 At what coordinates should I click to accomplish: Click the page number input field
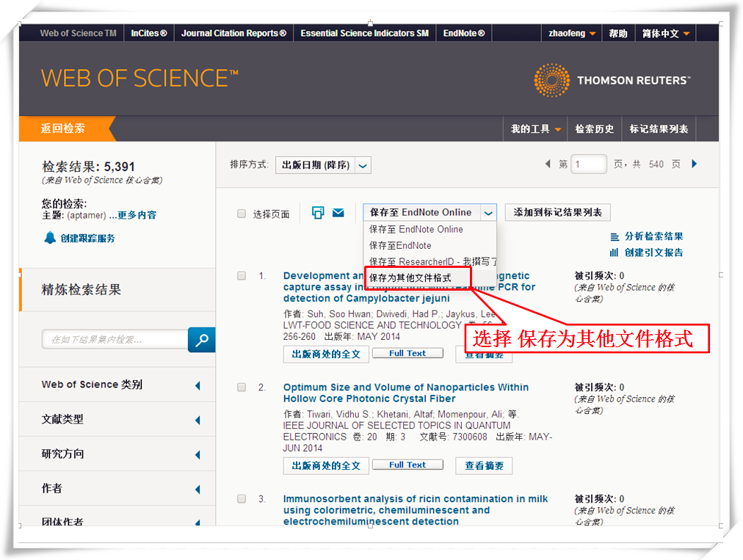[x=589, y=164]
